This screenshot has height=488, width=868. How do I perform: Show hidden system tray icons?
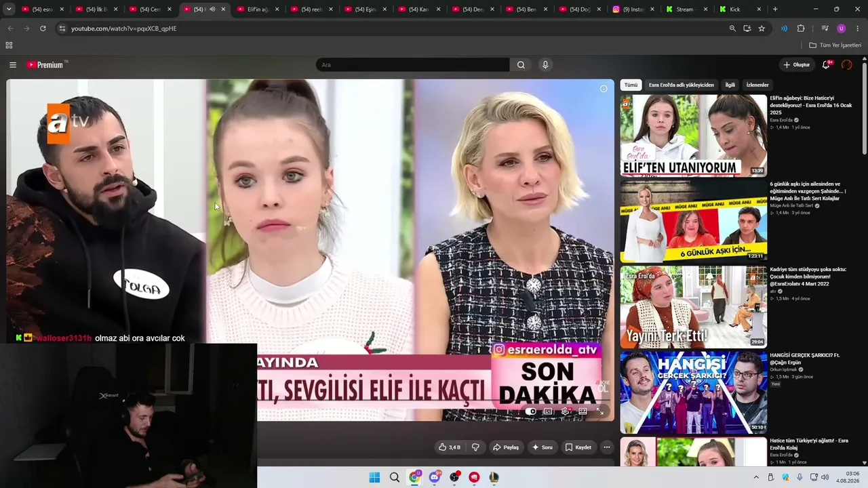[756, 478]
